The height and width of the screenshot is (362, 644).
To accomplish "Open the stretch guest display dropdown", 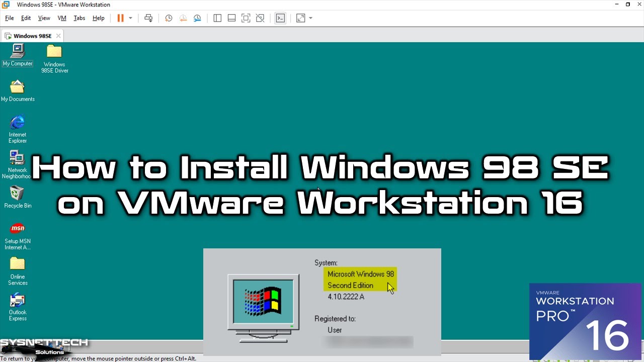I will coord(310,18).
